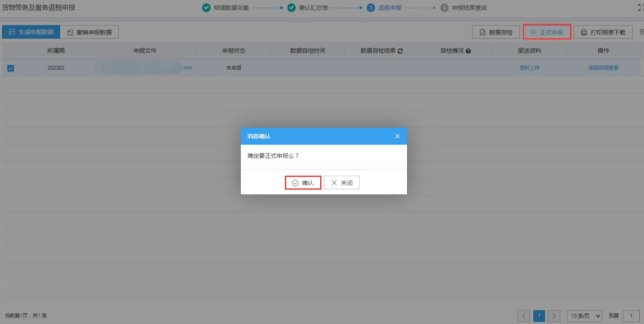
Task: Toggle fullscreen icon at top right
Action: click(640, 8)
